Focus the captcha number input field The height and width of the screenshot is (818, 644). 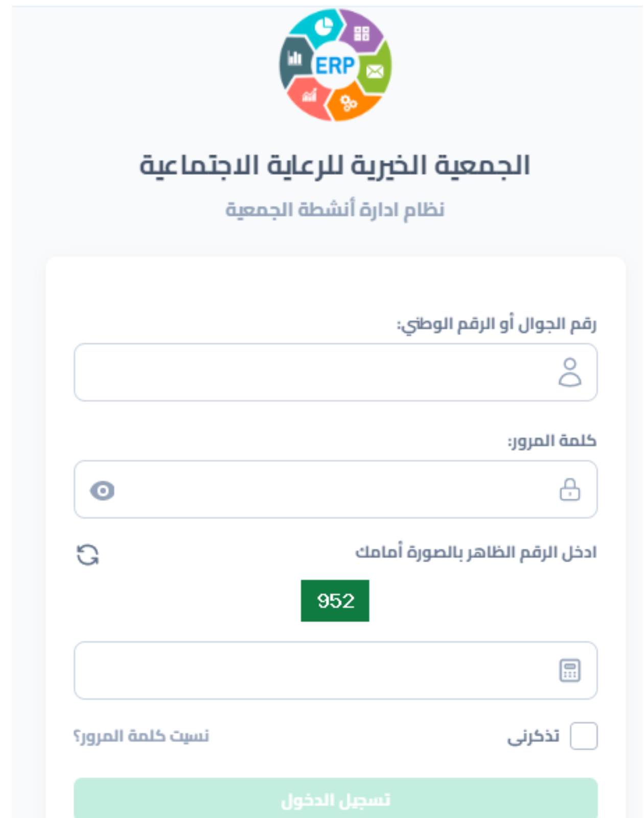pos(336,670)
